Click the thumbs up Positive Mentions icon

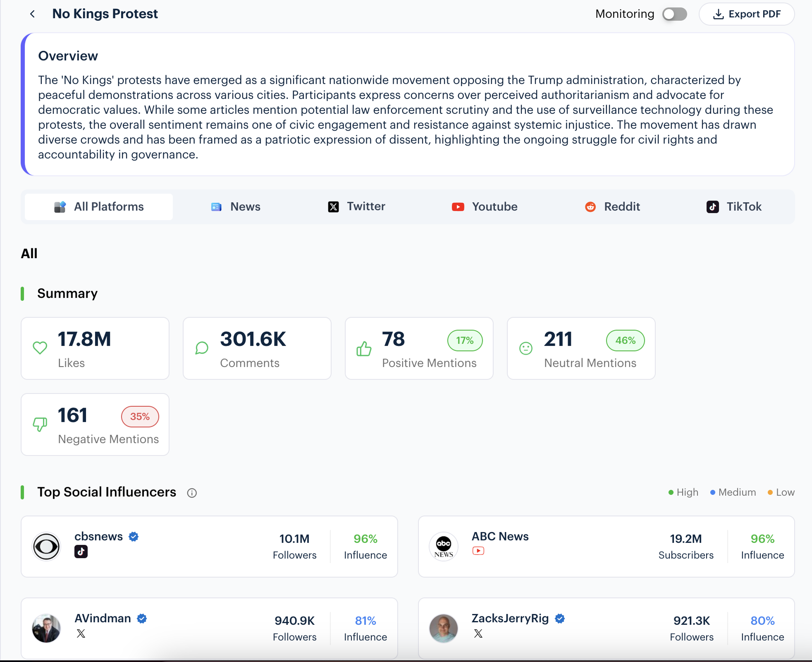(x=364, y=349)
